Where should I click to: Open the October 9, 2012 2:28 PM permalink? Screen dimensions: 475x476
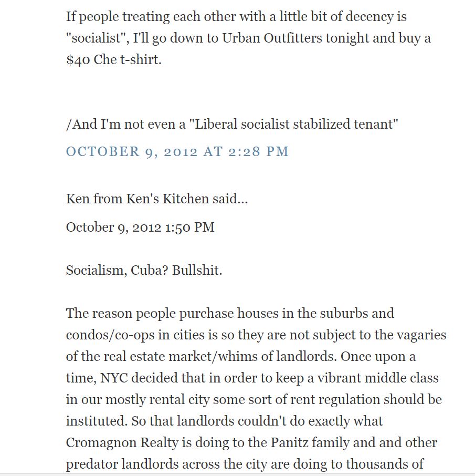coord(177,152)
